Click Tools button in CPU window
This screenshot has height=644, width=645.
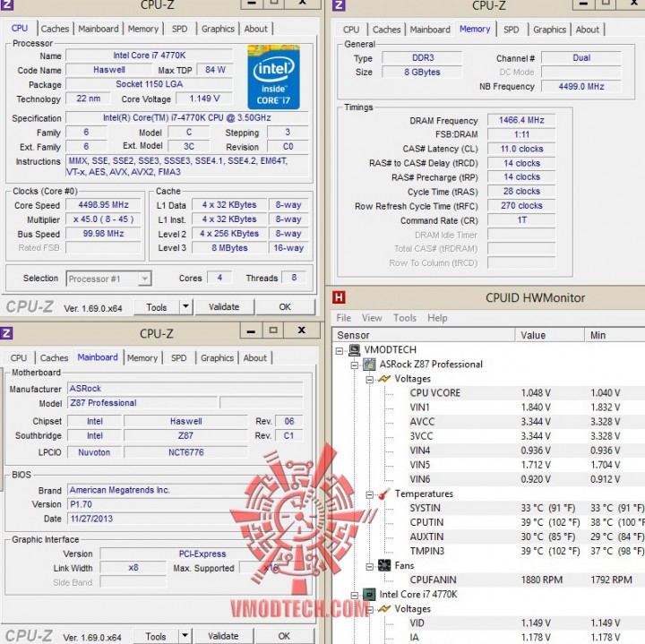(x=157, y=307)
